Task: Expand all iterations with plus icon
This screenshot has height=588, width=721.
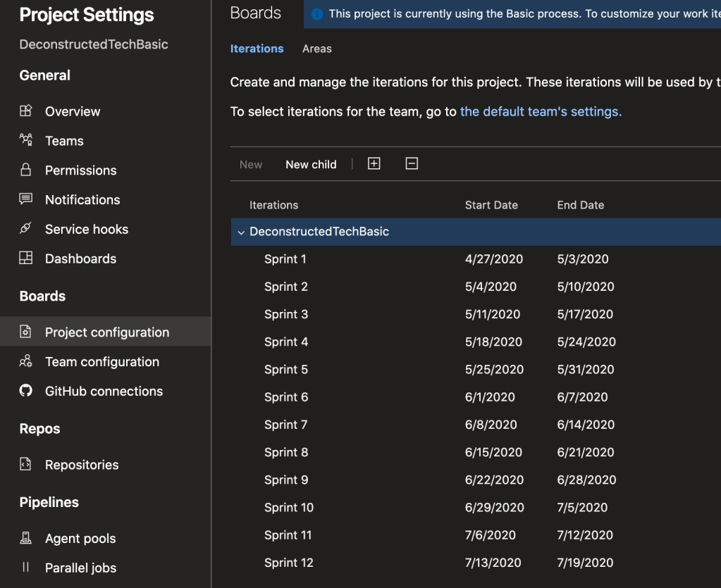Action: (374, 163)
